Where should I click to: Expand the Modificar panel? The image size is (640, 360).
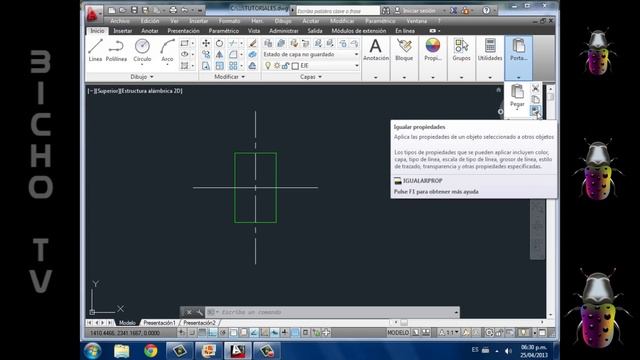(x=229, y=77)
